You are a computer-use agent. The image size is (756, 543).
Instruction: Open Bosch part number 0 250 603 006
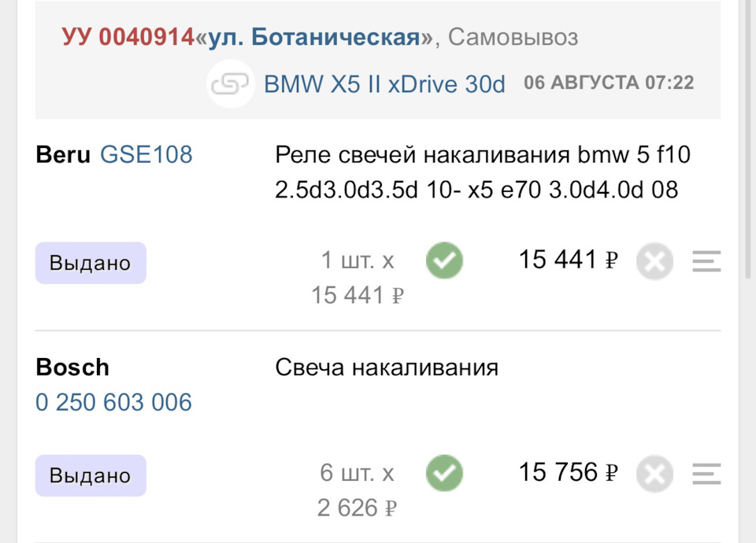tap(113, 403)
